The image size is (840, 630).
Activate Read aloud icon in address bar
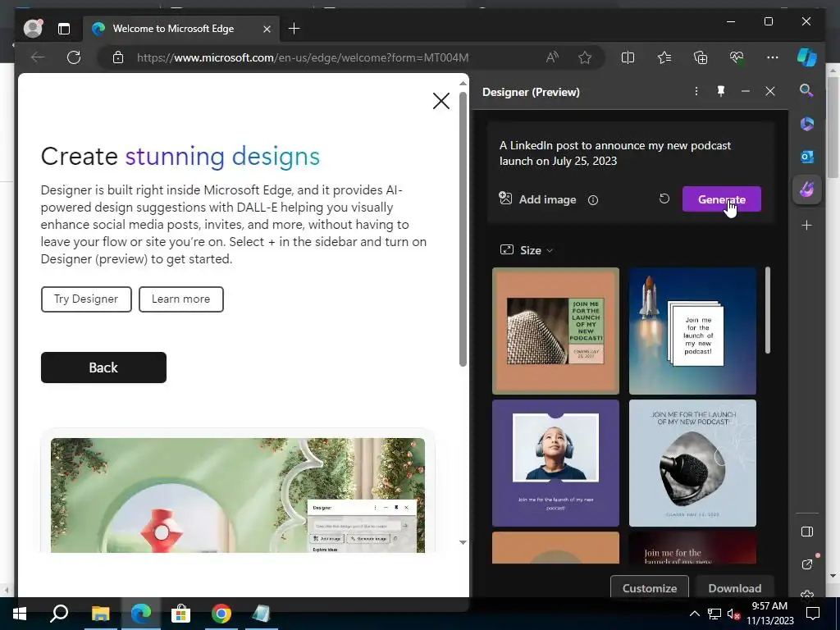[552, 57]
